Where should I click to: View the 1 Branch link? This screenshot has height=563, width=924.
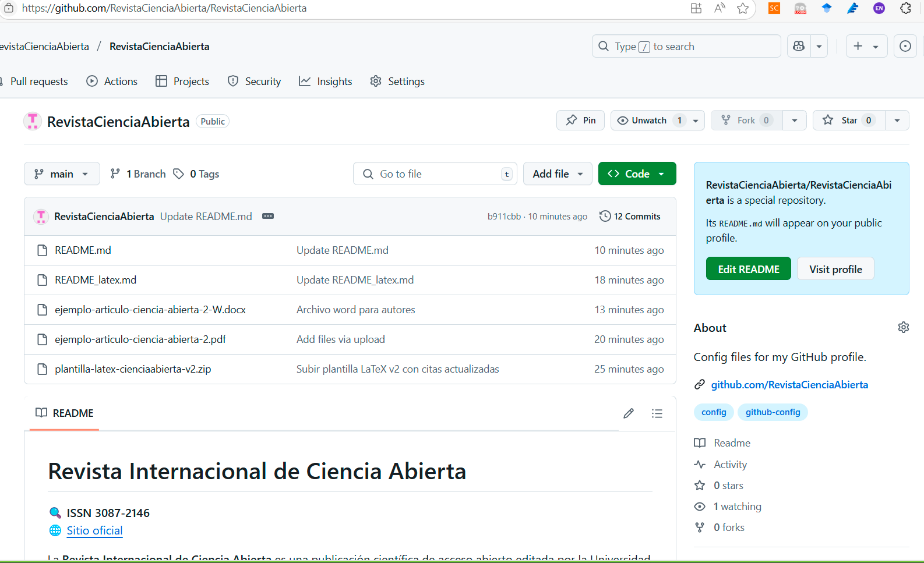point(138,173)
